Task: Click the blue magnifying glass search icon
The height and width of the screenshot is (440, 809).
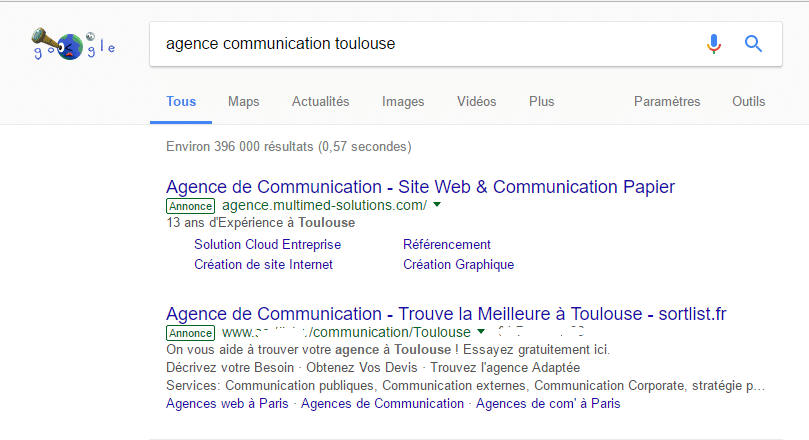Action: coord(753,44)
